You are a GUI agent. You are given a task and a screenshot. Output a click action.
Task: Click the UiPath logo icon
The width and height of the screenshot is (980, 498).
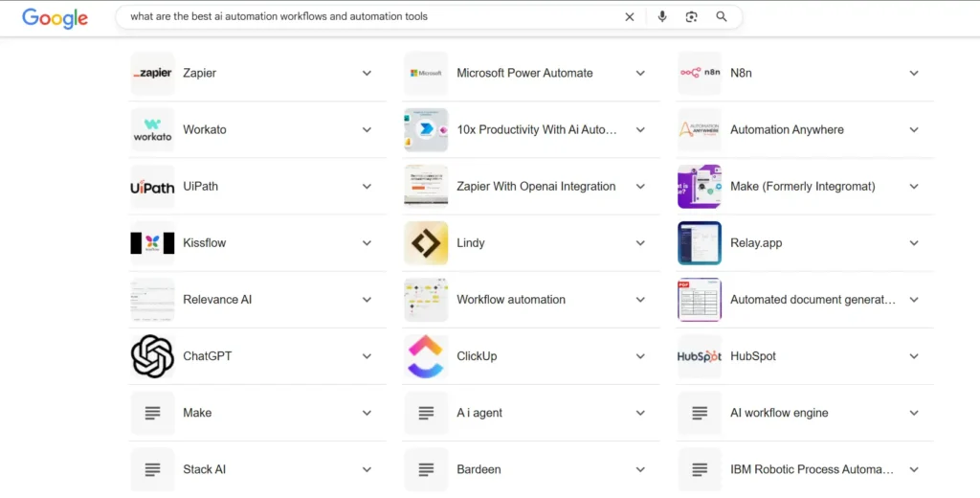pos(152,187)
